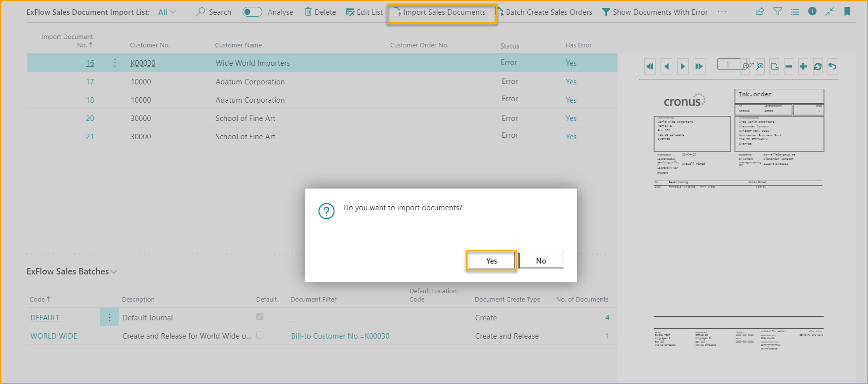Image resolution: width=868 pixels, height=384 pixels.
Task: Tick the Default checkbox for WORLD WIDE batch
Action: click(260, 335)
